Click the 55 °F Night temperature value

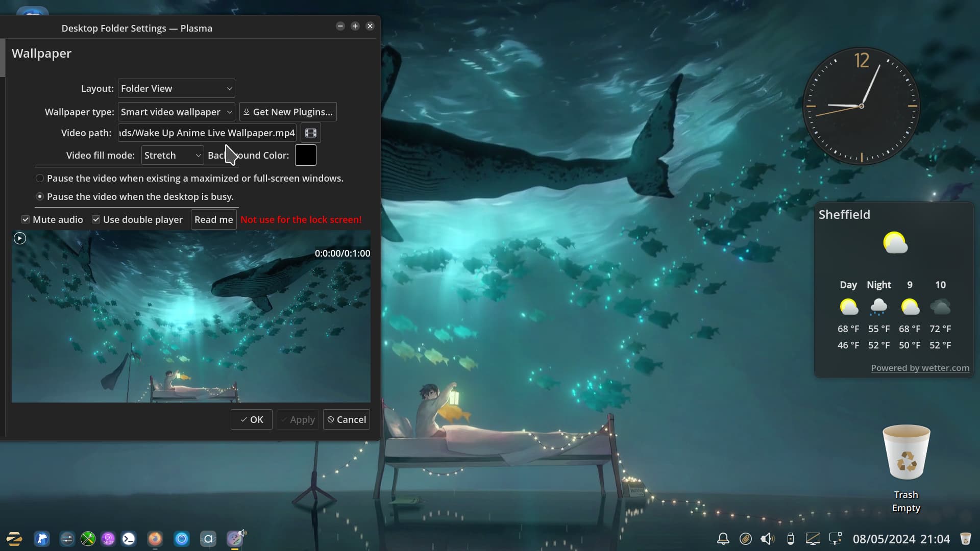coord(879,329)
